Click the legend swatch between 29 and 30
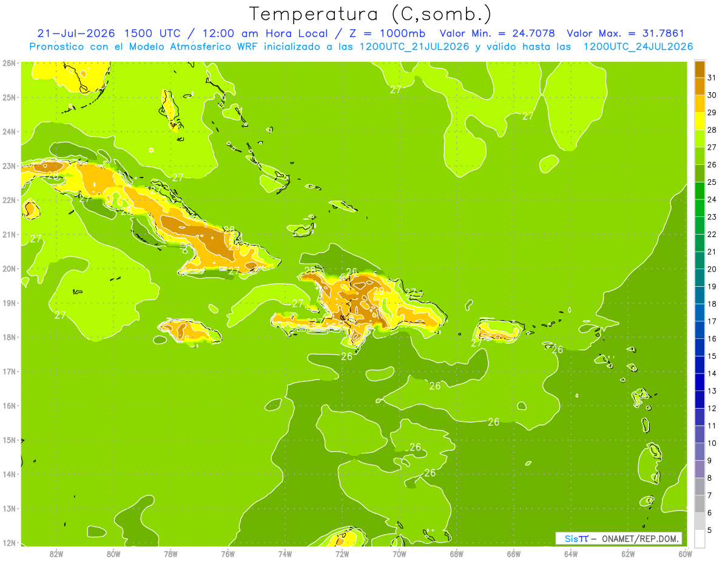Viewport: 728px width, 562px height. [x=699, y=104]
